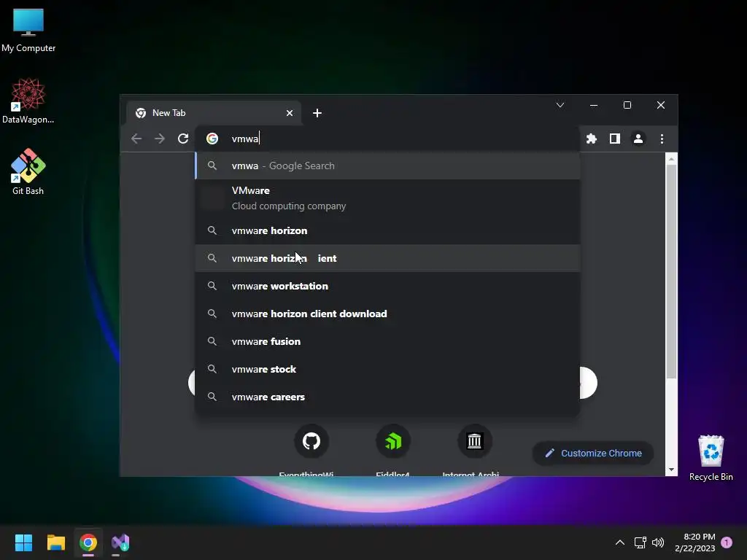The width and height of the screenshot is (747, 560).
Task: Open the clock showing 8:20 PM
Action: tap(695, 542)
